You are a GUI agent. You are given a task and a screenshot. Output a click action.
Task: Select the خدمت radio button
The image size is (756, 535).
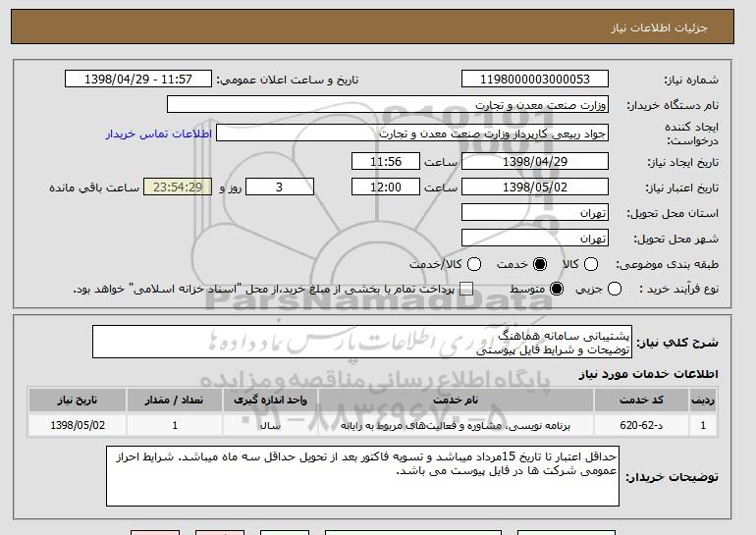(x=540, y=264)
